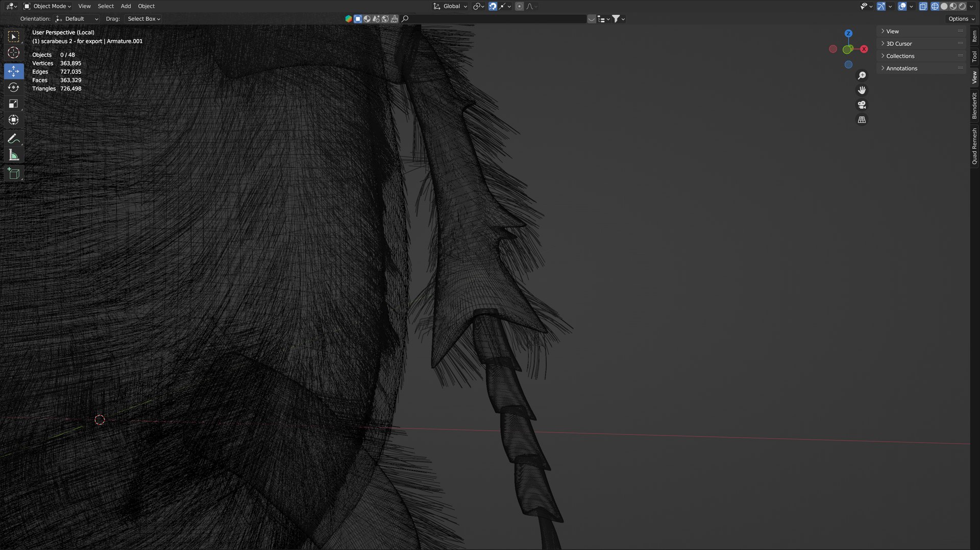Toggle camera view with the camera icon
Image resolution: width=980 pixels, height=550 pixels.
(x=862, y=105)
